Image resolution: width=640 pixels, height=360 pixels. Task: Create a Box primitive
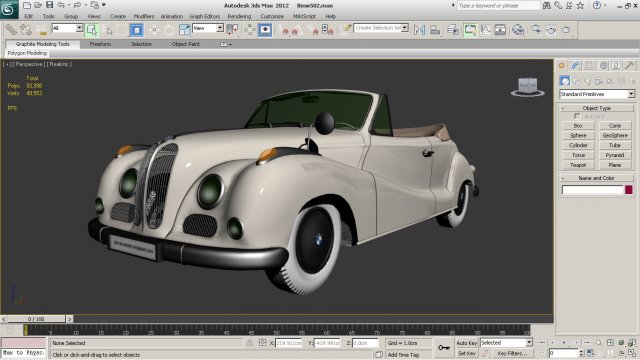coord(578,126)
